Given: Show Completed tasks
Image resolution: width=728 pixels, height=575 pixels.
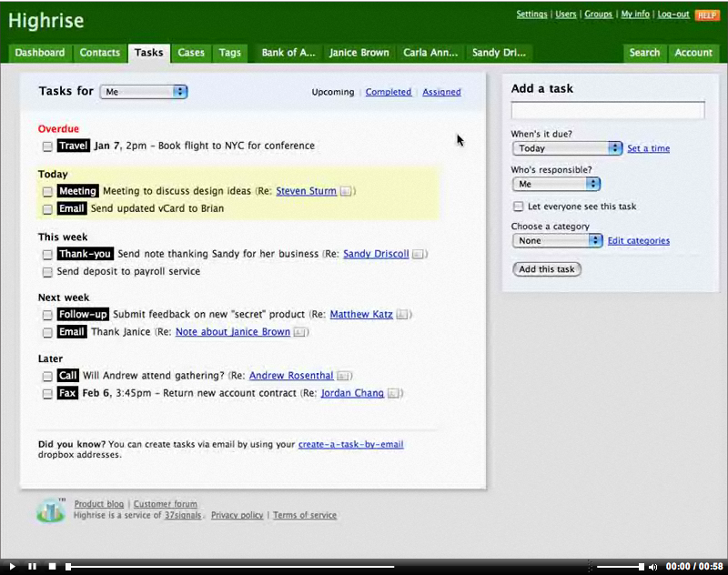Looking at the screenshot, I should click(389, 92).
